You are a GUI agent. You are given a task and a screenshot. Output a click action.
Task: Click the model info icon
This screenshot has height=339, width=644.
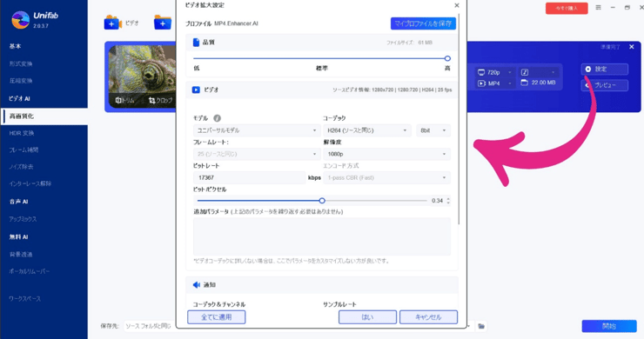coord(217,118)
